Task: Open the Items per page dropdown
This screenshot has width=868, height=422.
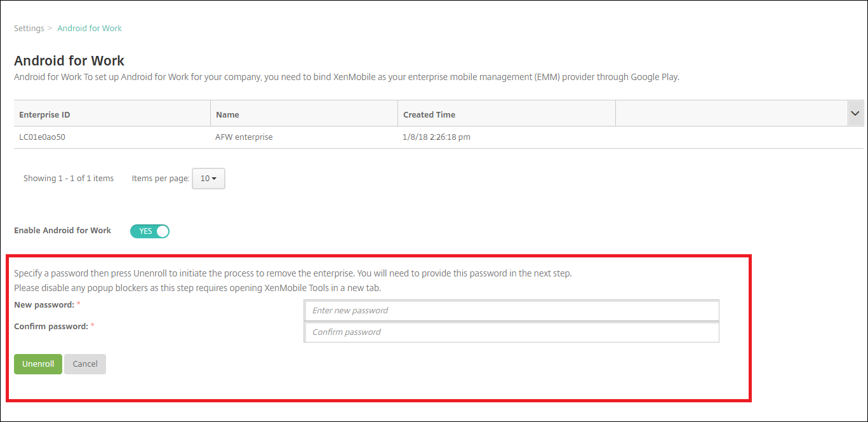Action: 208,179
